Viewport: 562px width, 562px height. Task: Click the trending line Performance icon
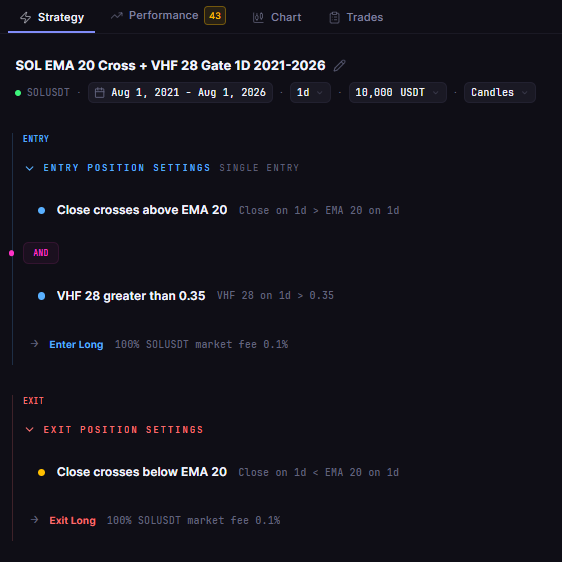(x=116, y=16)
